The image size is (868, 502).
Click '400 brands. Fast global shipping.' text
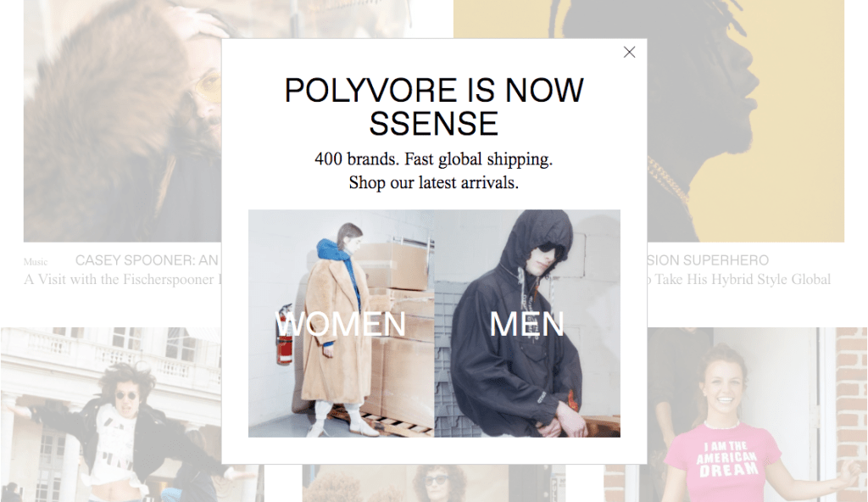(x=434, y=159)
